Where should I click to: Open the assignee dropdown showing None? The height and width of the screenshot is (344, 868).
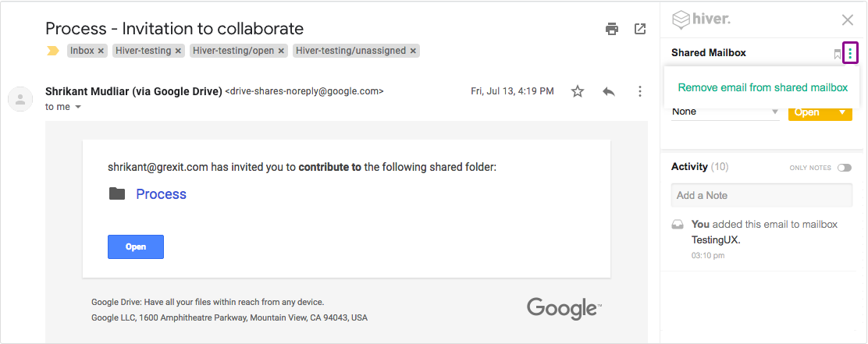click(725, 112)
